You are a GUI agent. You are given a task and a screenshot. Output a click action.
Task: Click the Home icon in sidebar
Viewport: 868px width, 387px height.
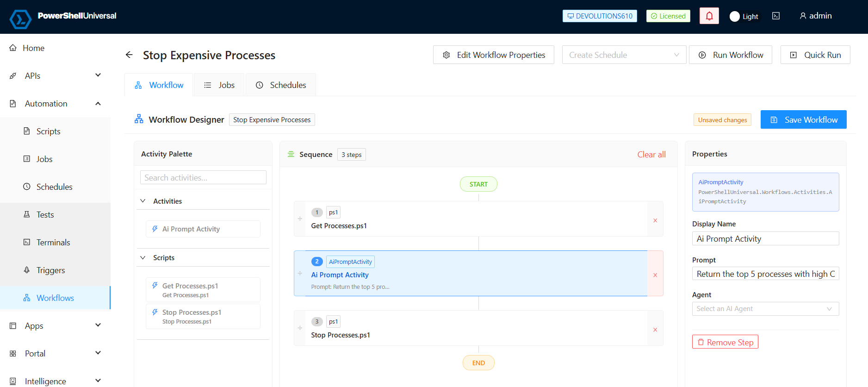coord(13,48)
